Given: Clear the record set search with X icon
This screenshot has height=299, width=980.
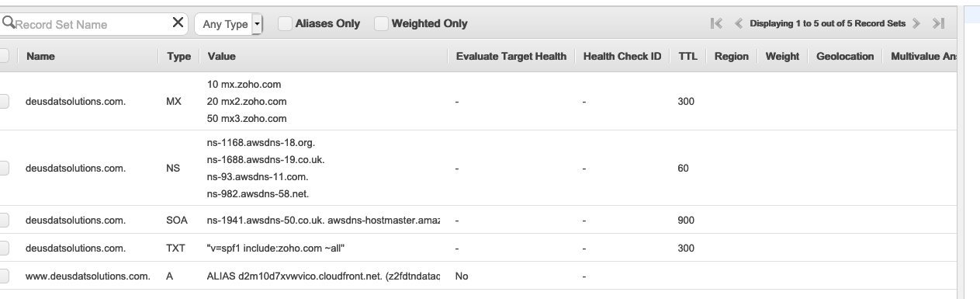Looking at the screenshot, I should pyautogui.click(x=178, y=23).
